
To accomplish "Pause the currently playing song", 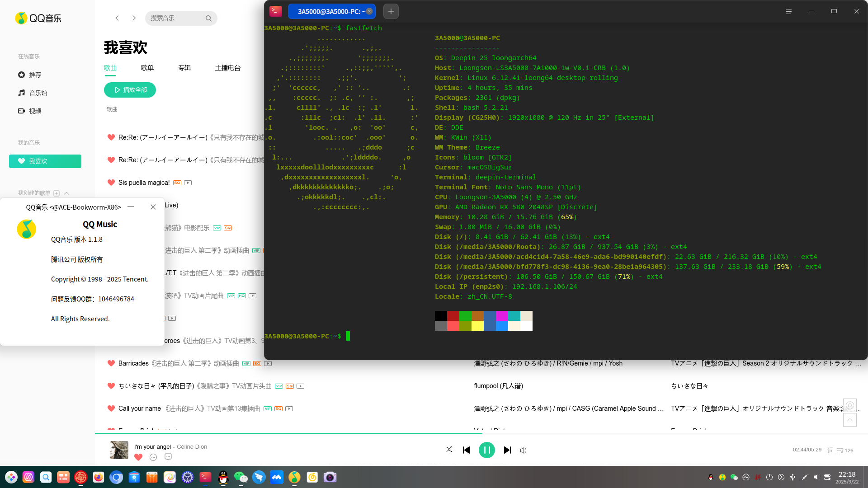I will [x=487, y=450].
